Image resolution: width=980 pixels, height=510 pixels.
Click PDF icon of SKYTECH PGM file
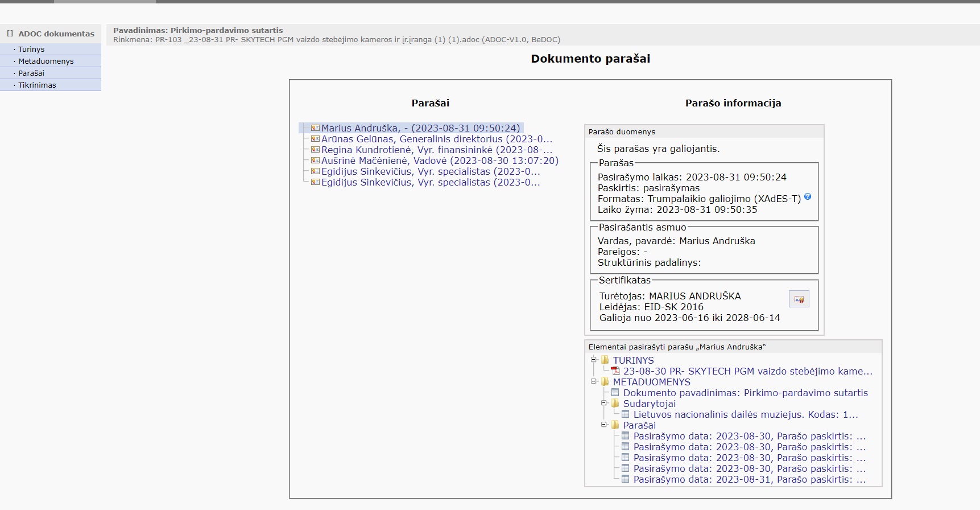615,371
